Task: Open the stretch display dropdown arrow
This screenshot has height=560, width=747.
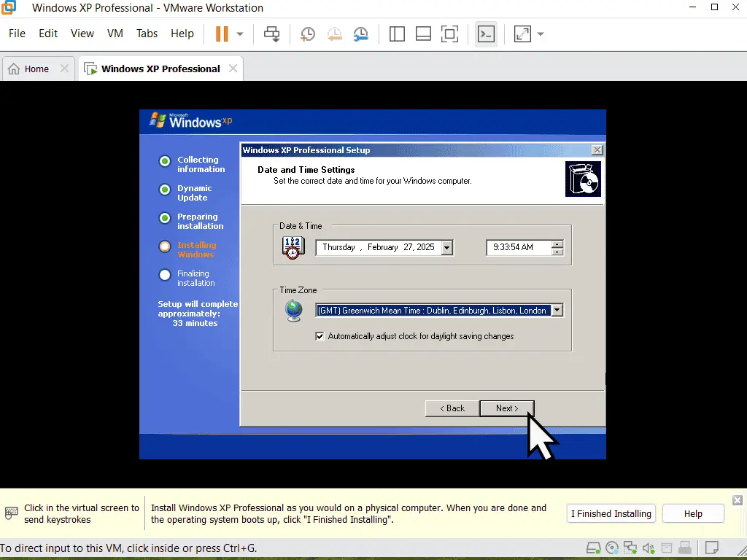Action: click(x=541, y=34)
